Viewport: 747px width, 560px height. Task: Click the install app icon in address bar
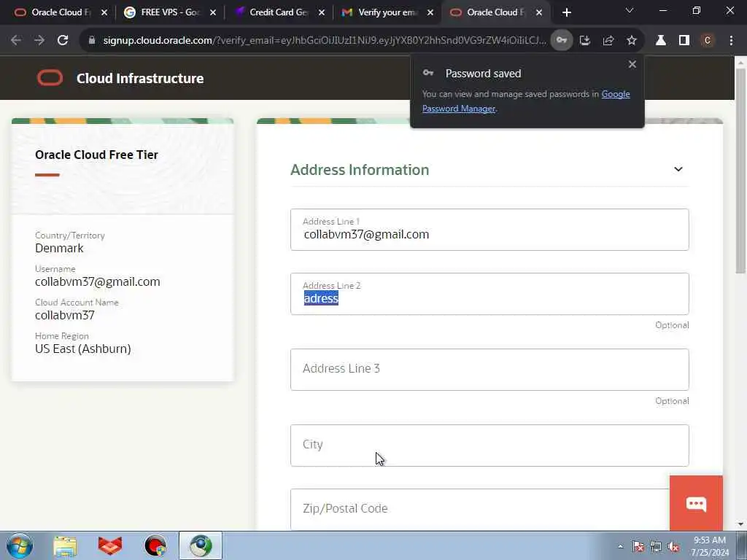[x=585, y=41]
